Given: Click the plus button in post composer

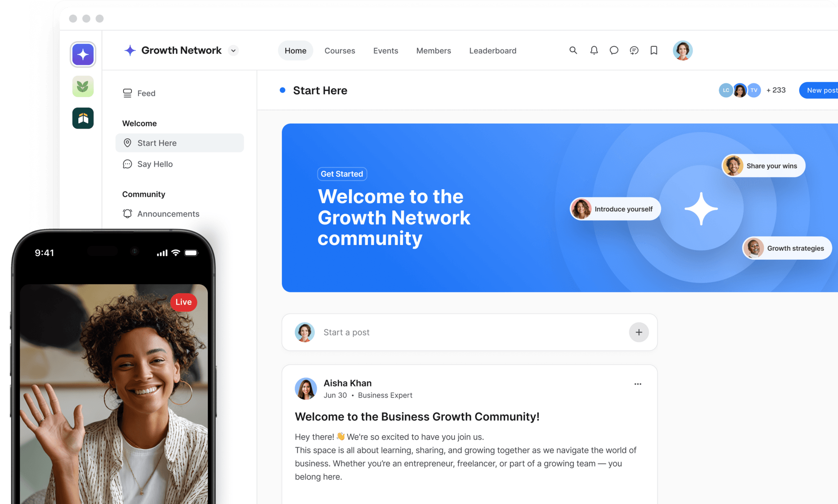Looking at the screenshot, I should 639,332.
